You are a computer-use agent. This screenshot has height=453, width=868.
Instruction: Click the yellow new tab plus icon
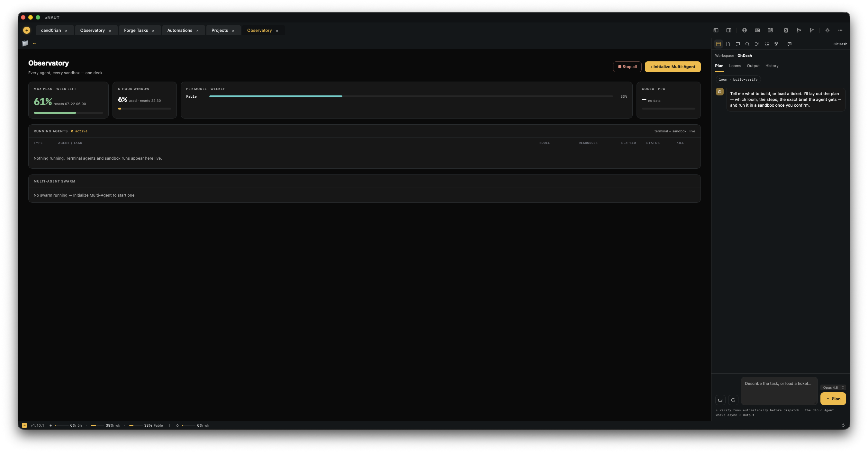click(x=27, y=30)
